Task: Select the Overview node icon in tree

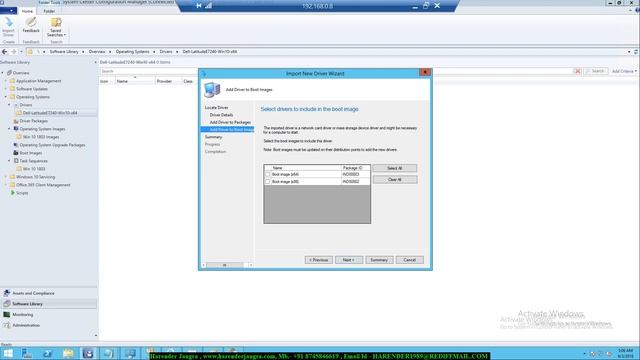Action: [9, 73]
